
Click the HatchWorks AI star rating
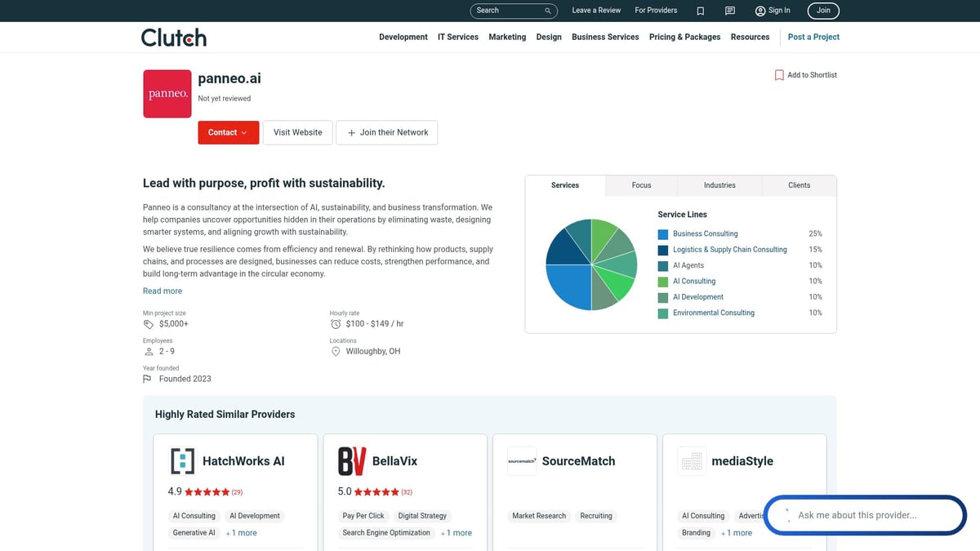pyautogui.click(x=207, y=492)
